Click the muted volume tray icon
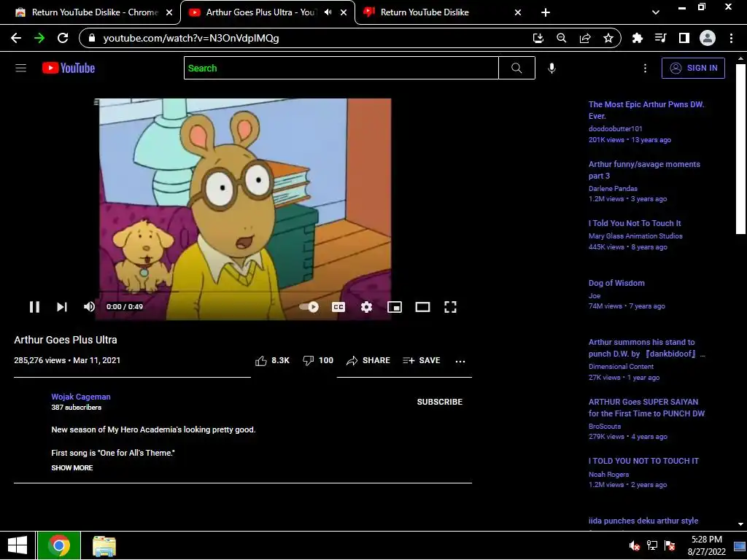The height and width of the screenshot is (560, 747). (x=634, y=545)
